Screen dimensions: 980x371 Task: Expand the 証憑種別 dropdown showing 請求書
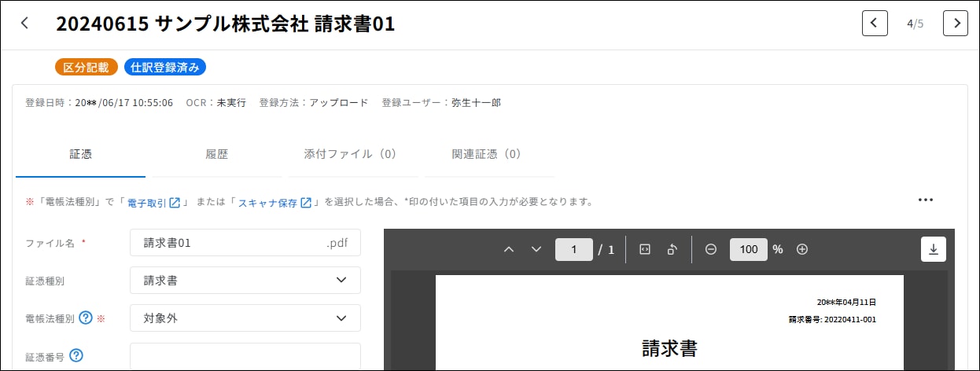point(245,280)
